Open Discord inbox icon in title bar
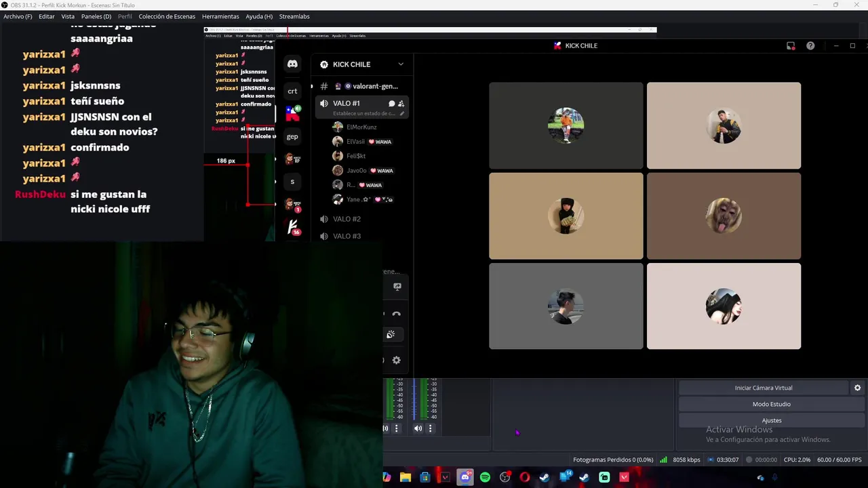 791,46
